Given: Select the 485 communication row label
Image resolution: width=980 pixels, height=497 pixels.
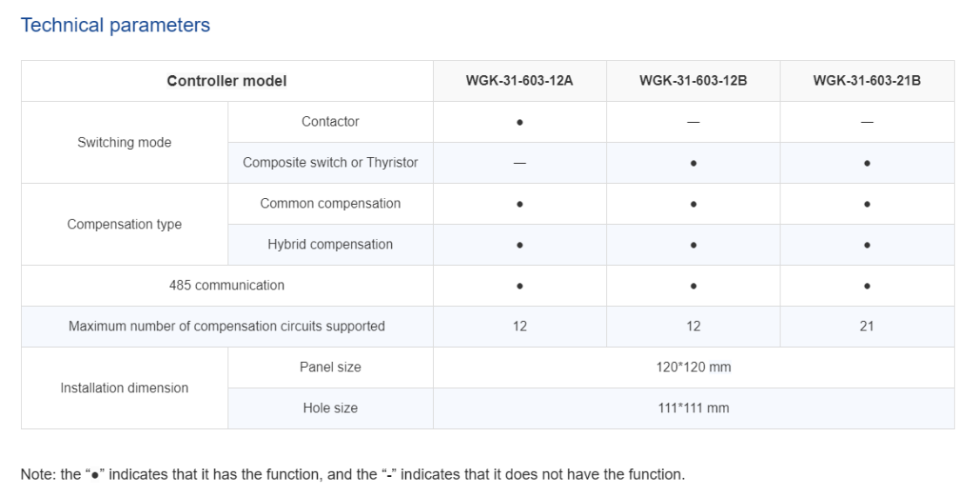Looking at the screenshot, I should [226, 285].
